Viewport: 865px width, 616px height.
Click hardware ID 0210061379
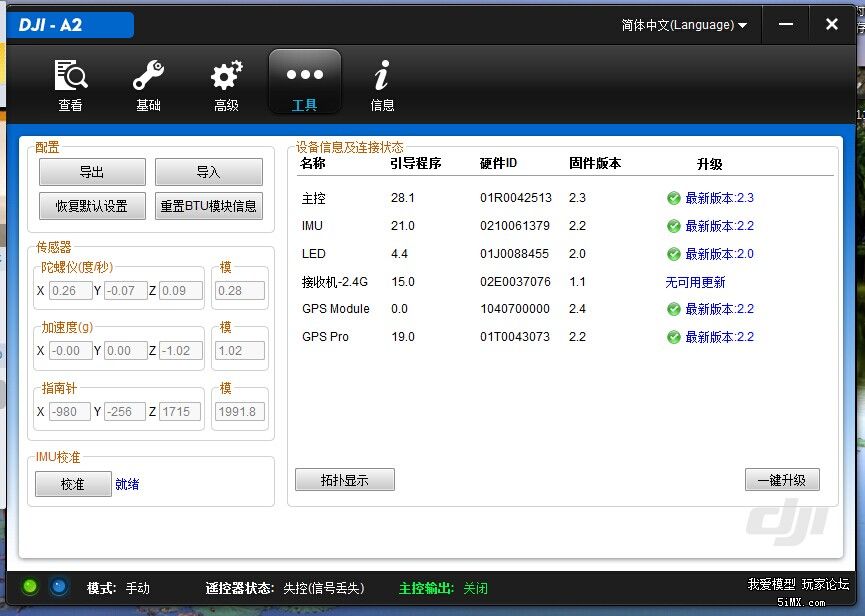tap(515, 226)
